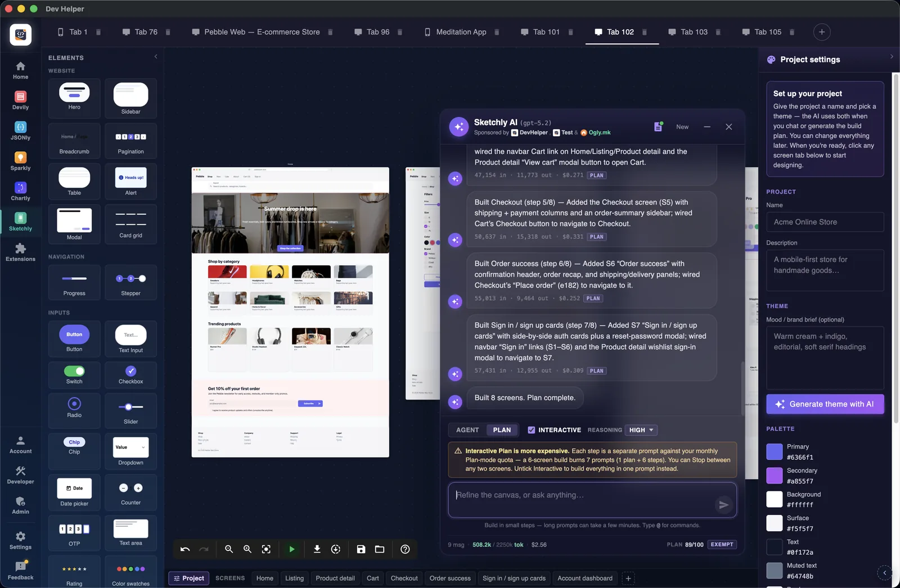Open the Checkout screen tab
900x588 pixels.
[404, 578]
